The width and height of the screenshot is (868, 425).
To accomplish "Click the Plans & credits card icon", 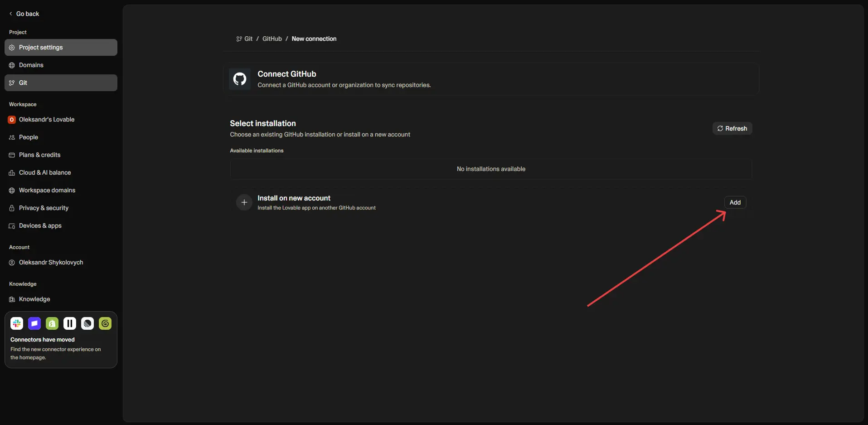I will point(12,155).
